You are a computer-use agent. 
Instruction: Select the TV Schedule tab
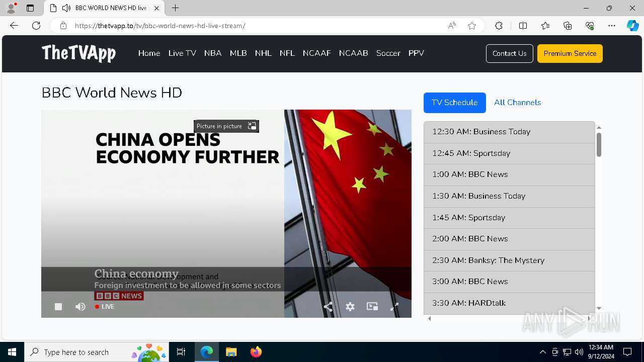pos(455,103)
